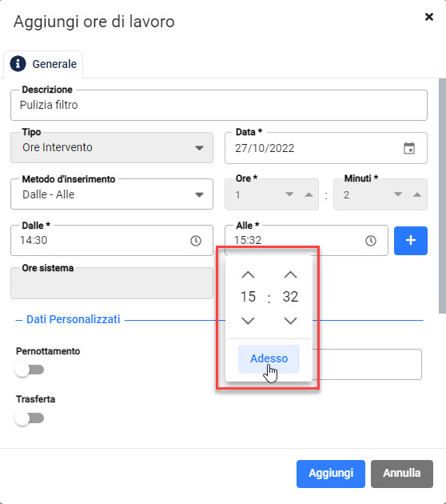Increase minutes with up chevron above 32
This screenshot has width=446, height=504.
click(x=290, y=275)
